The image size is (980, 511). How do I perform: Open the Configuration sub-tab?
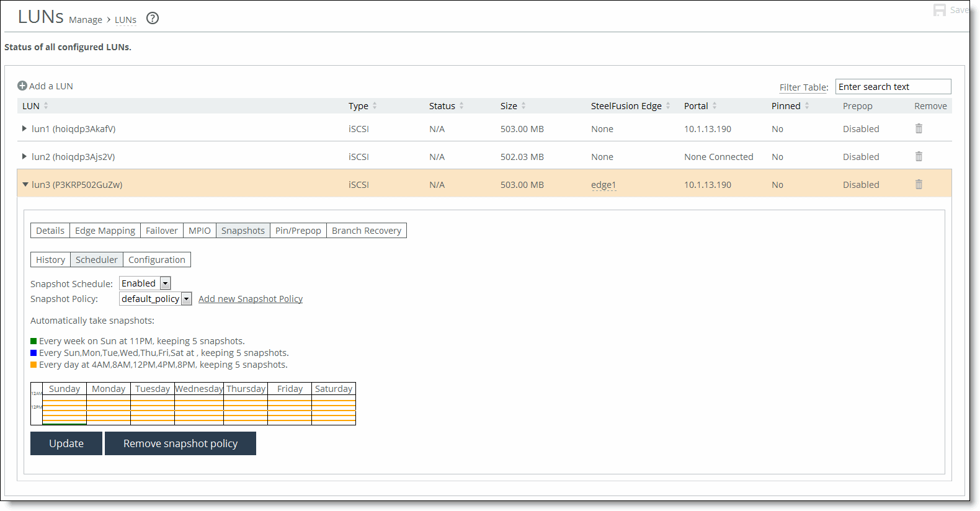click(x=157, y=260)
